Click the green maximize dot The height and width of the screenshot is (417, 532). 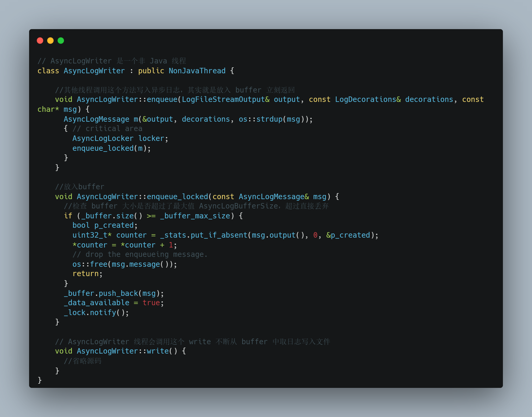click(61, 41)
